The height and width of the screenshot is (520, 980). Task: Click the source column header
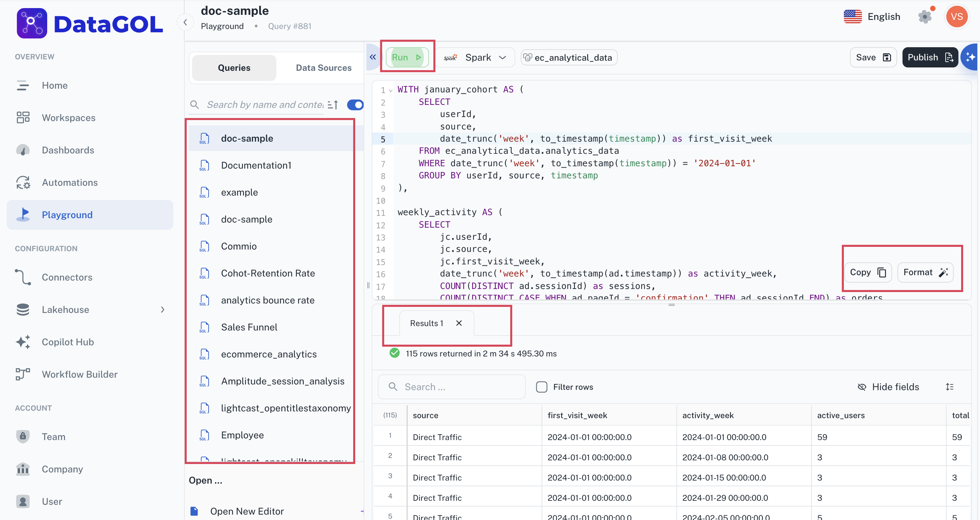click(474, 415)
